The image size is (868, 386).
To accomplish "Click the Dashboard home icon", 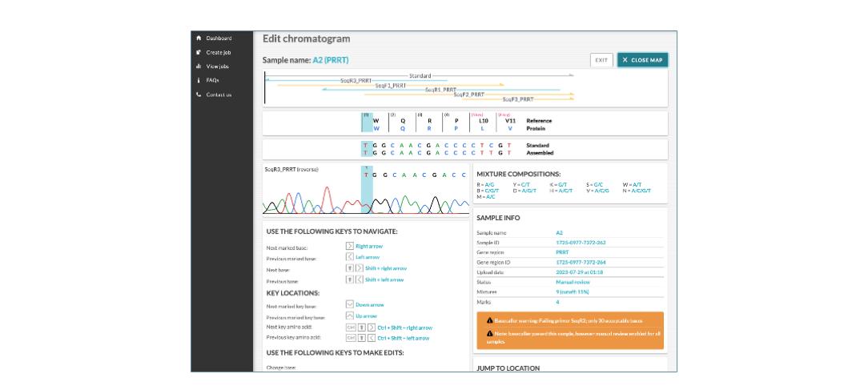I will click(x=199, y=38).
